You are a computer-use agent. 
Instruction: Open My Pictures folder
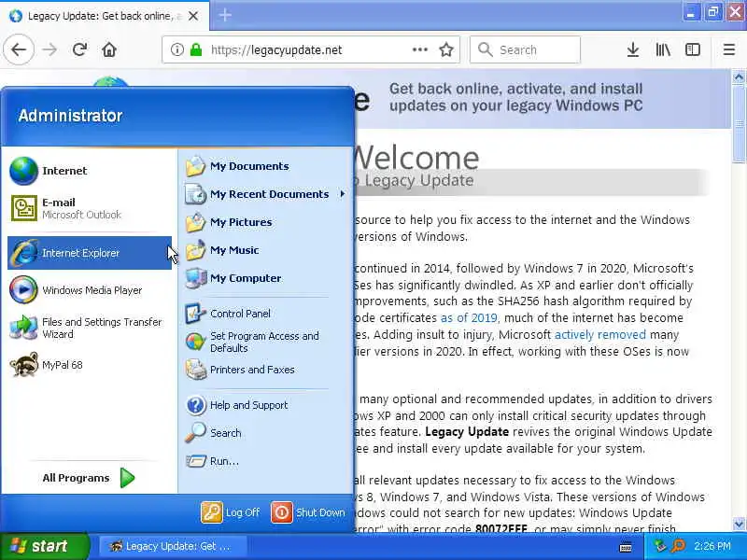(265, 222)
